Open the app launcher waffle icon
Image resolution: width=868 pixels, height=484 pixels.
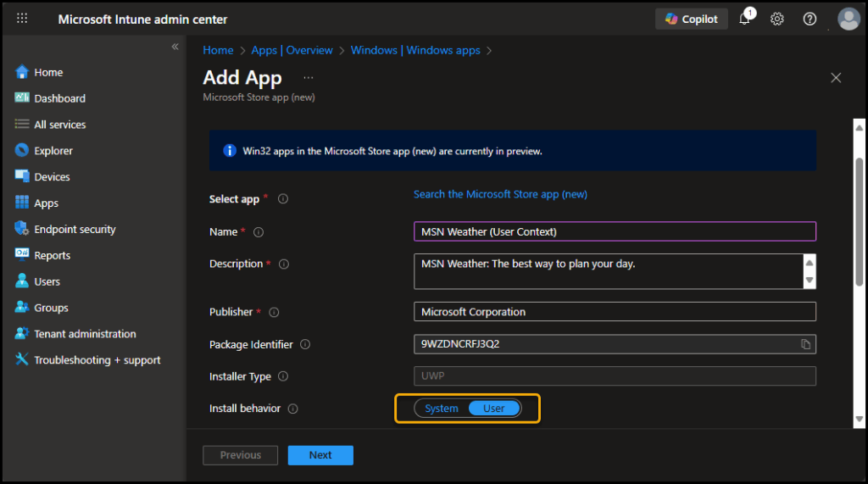click(22, 19)
